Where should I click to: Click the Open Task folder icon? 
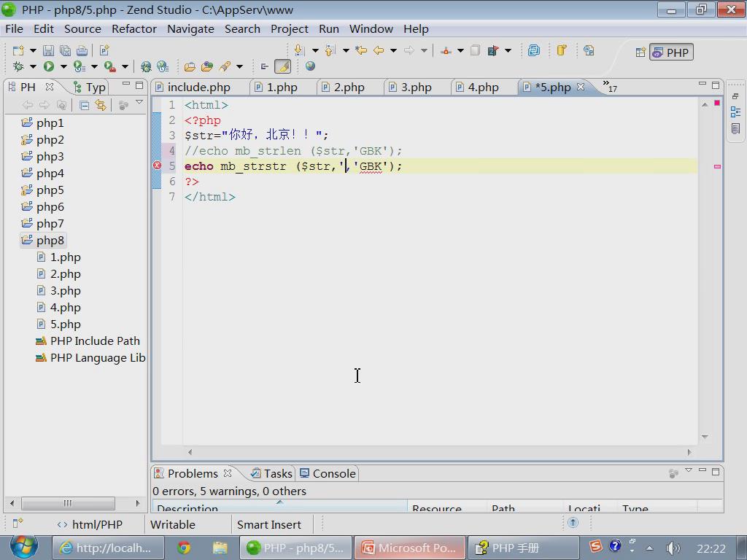coord(206,66)
